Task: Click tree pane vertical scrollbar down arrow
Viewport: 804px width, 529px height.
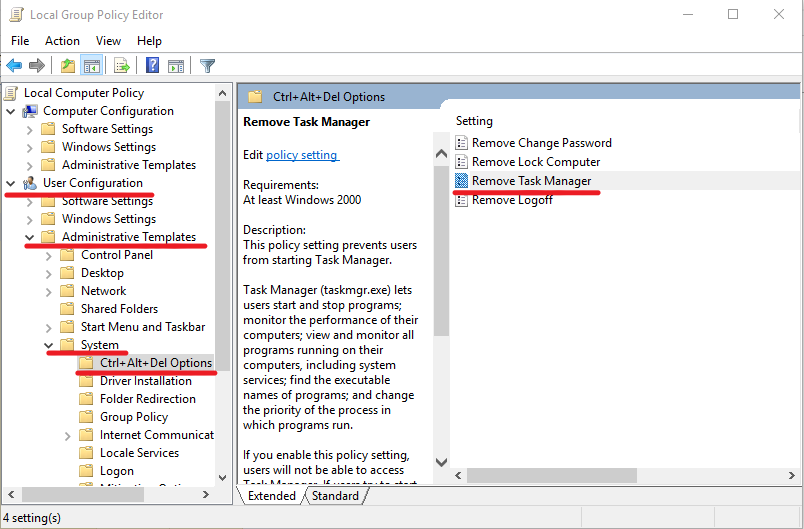Action: tap(223, 478)
